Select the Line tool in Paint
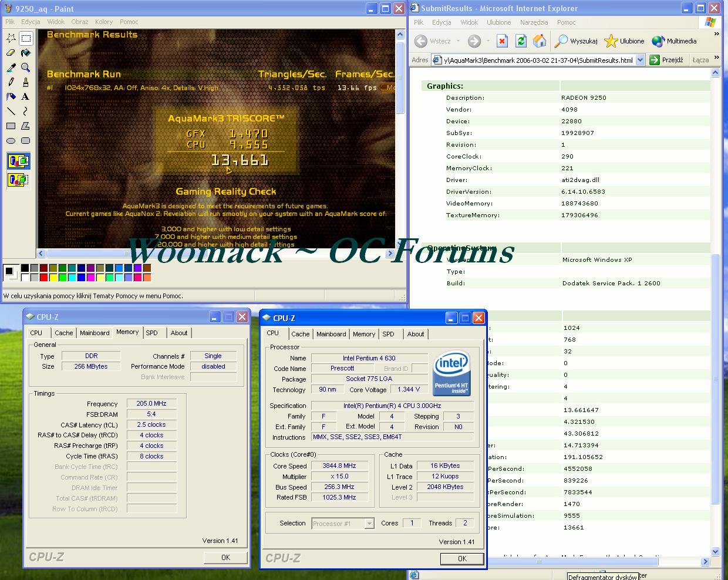This screenshot has height=580, width=728. (x=11, y=112)
